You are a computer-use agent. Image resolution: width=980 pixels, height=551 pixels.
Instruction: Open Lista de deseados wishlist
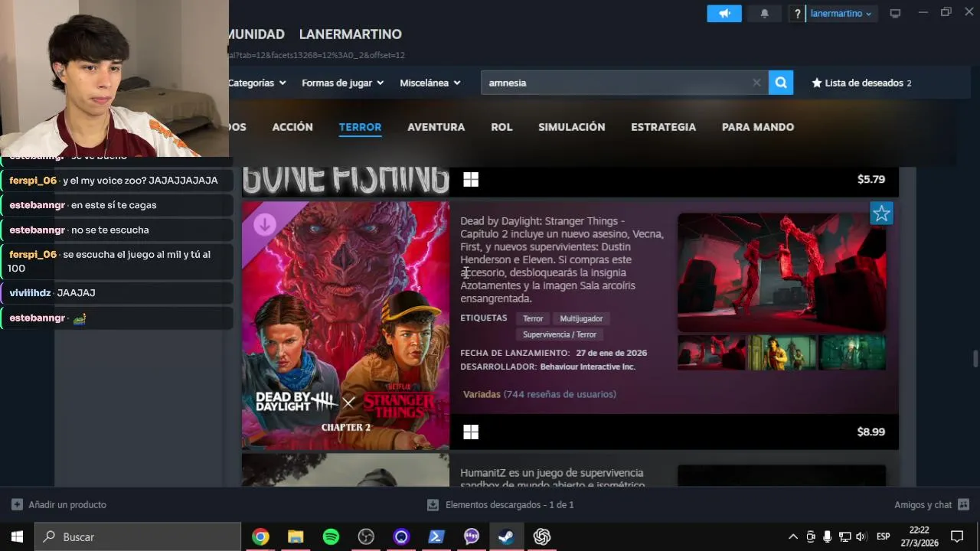coord(861,83)
